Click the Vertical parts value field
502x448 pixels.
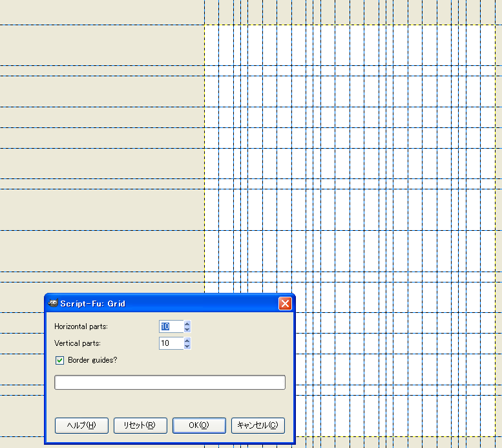171,343
